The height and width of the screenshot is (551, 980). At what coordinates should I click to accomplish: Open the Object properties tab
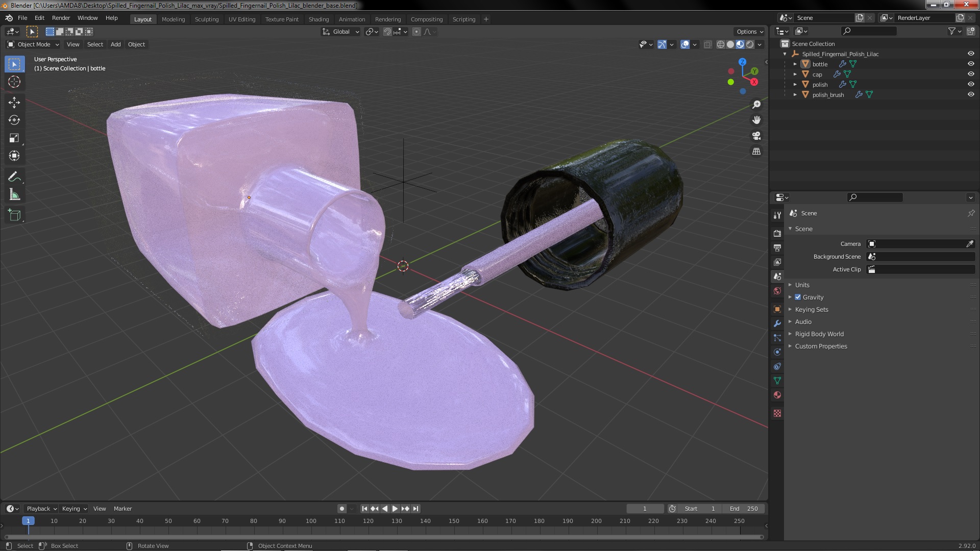tap(777, 309)
